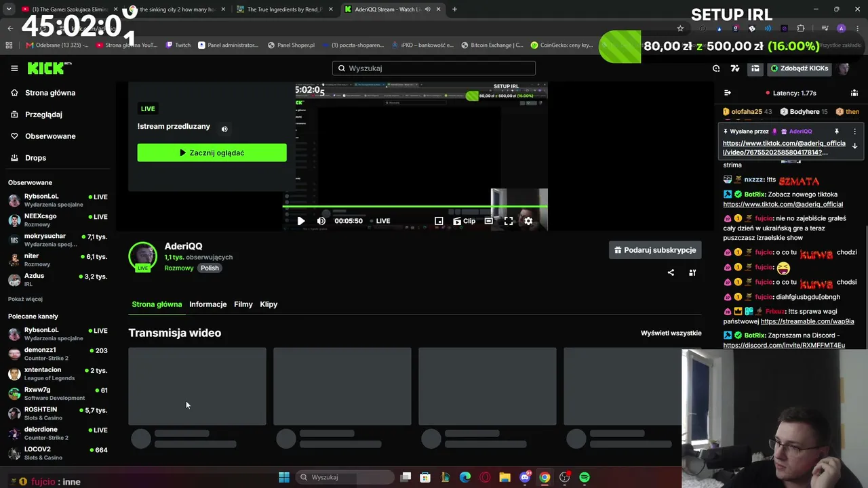Viewport: 868px width, 488px height.
Task: Open Strona główna in the sidebar
Action: [x=50, y=93]
